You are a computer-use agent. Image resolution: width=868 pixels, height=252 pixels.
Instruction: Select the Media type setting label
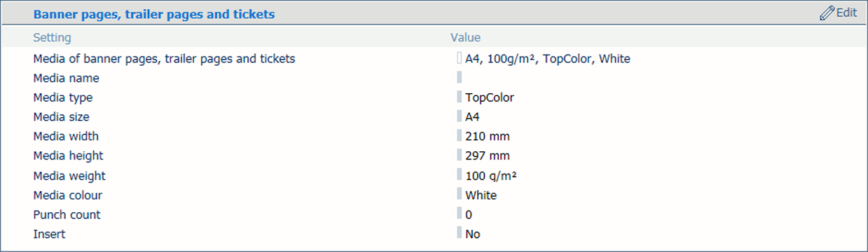click(x=63, y=98)
